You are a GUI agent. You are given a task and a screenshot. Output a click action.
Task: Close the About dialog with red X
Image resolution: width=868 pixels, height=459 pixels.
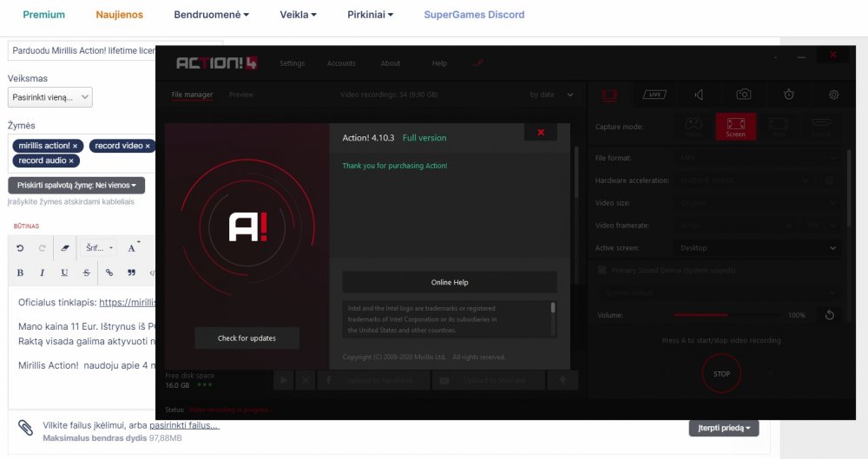(541, 133)
